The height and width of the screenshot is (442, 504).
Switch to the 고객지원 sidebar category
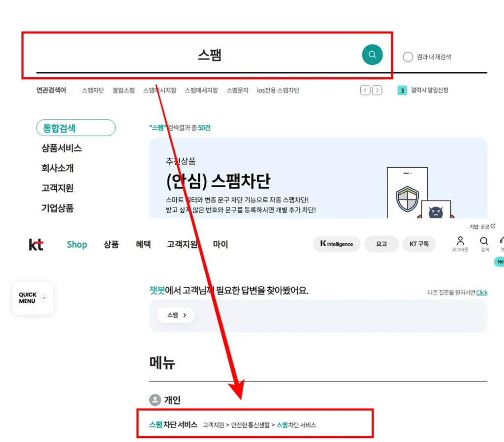click(59, 188)
